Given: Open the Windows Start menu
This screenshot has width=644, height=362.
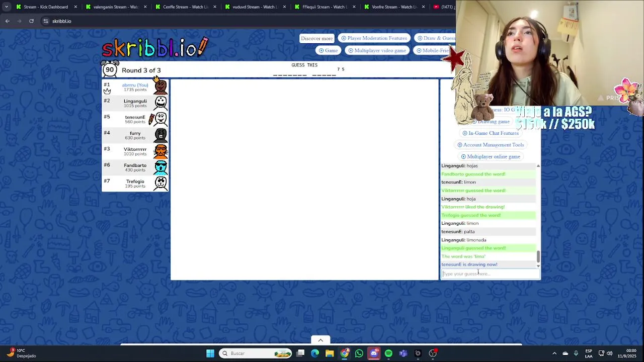Looking at the screenshot, I should 210,353.
